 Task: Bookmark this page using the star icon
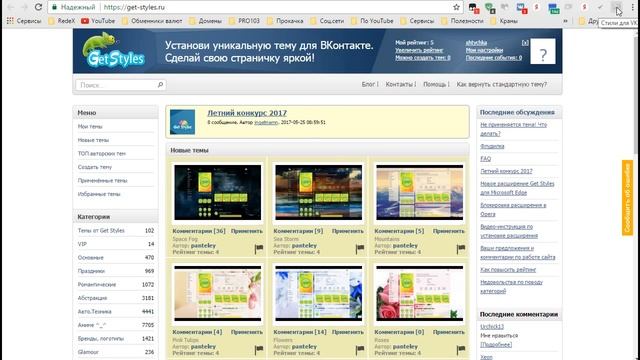click(456, 7)
